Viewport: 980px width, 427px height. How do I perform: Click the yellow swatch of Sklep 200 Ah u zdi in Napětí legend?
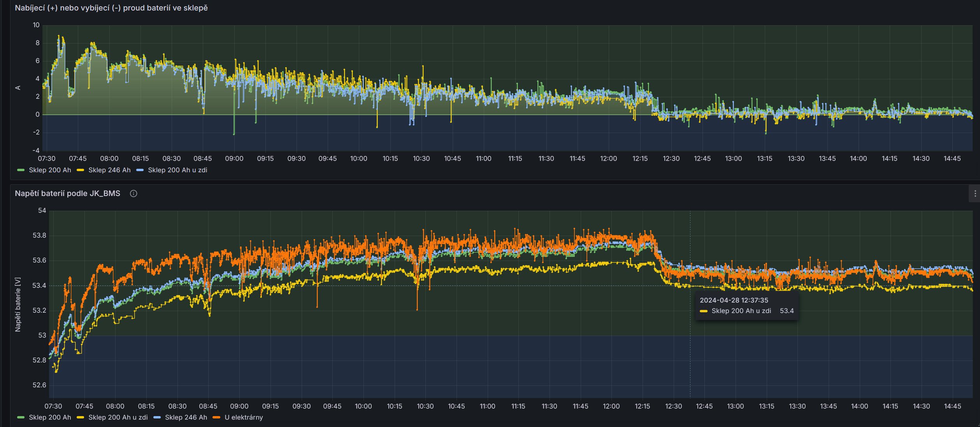tap(81, 417)
